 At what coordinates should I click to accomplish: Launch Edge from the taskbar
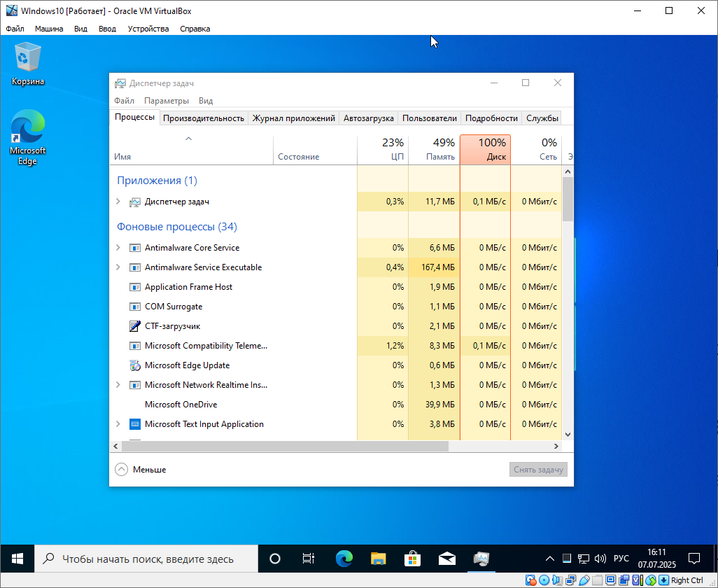click(344, 559)
